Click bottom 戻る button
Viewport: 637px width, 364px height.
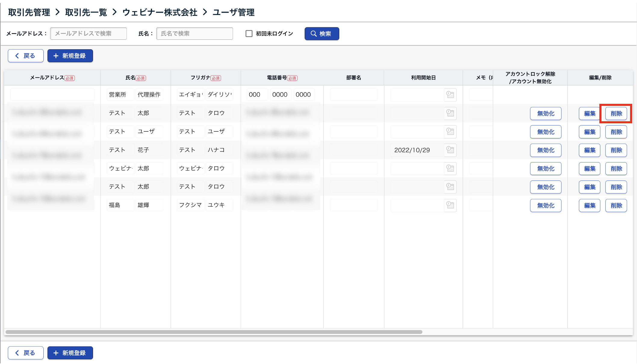click(26, 353)
